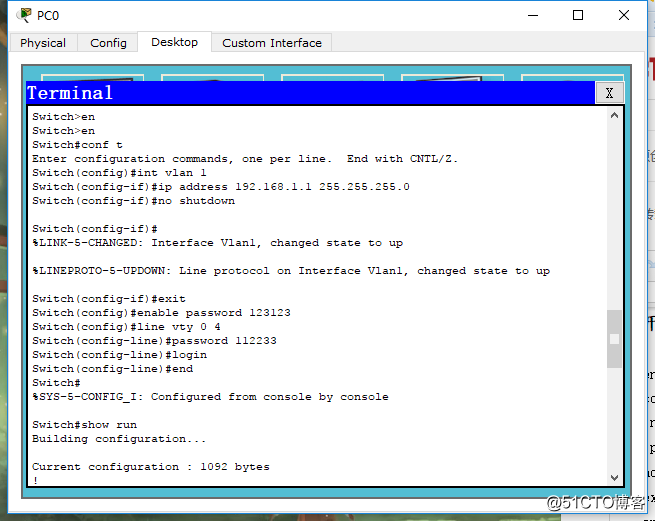The width and height of the screenshot is (655, 521).
Task: Click the terminal scrollbar up arrow
Action: 614,115
